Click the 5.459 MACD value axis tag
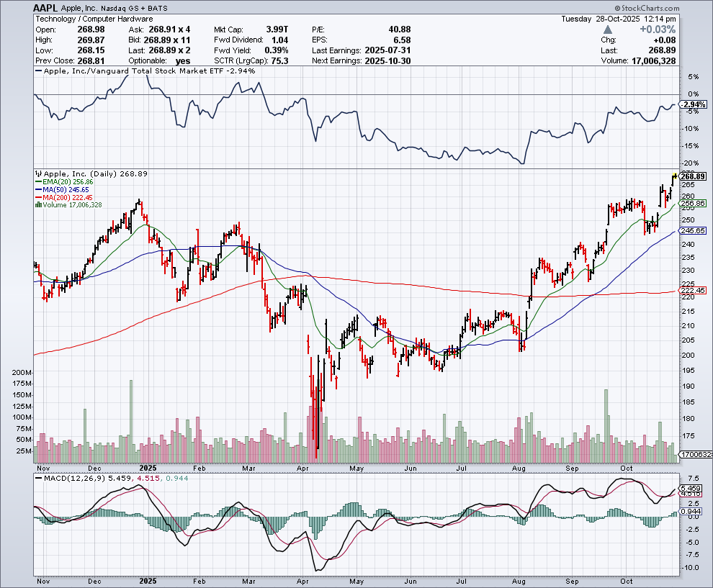The height and width of the screenshot is (588, 713). (692, 488)
